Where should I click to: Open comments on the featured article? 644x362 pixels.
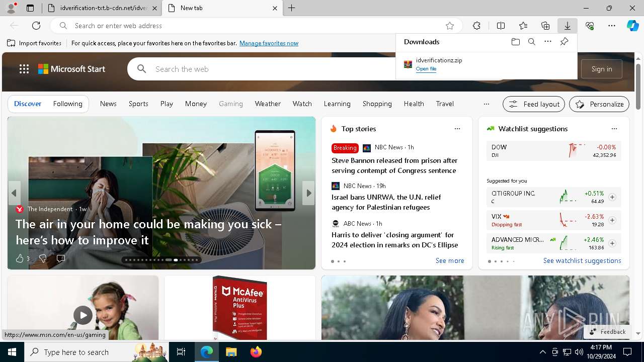61,258
